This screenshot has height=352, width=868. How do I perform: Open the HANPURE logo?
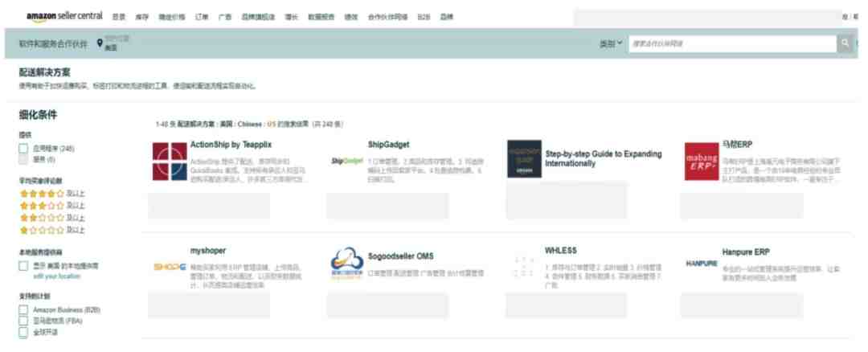pos(702,264)
